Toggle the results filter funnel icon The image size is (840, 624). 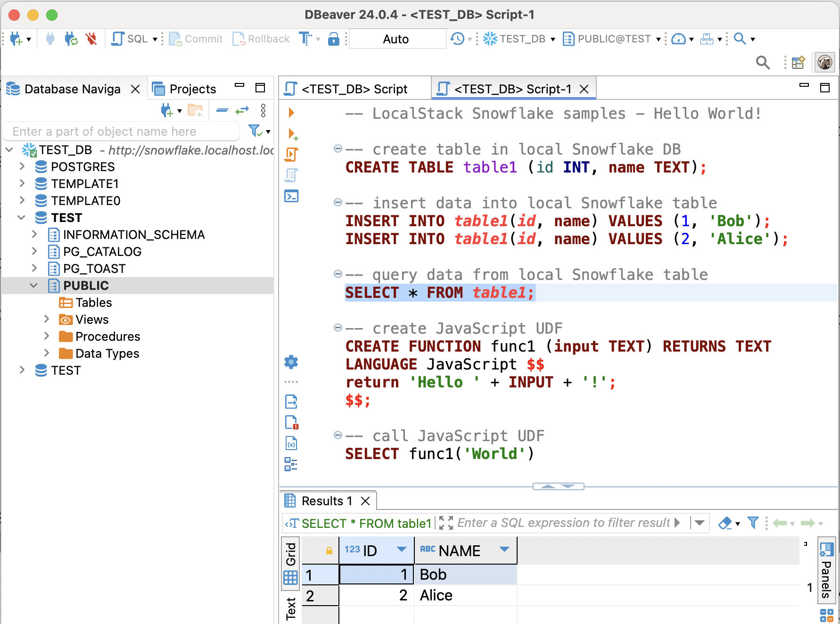tap(752, 523)
